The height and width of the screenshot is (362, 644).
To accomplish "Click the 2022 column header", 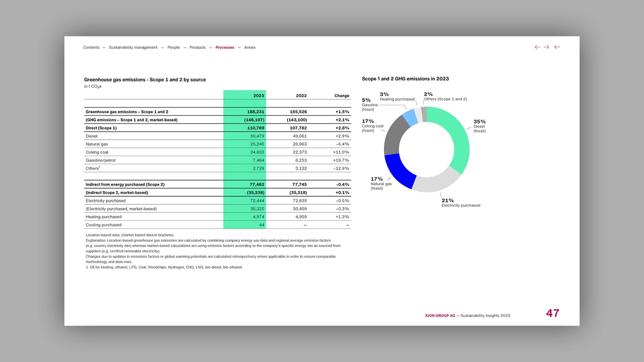I will [x=301, y=95].
